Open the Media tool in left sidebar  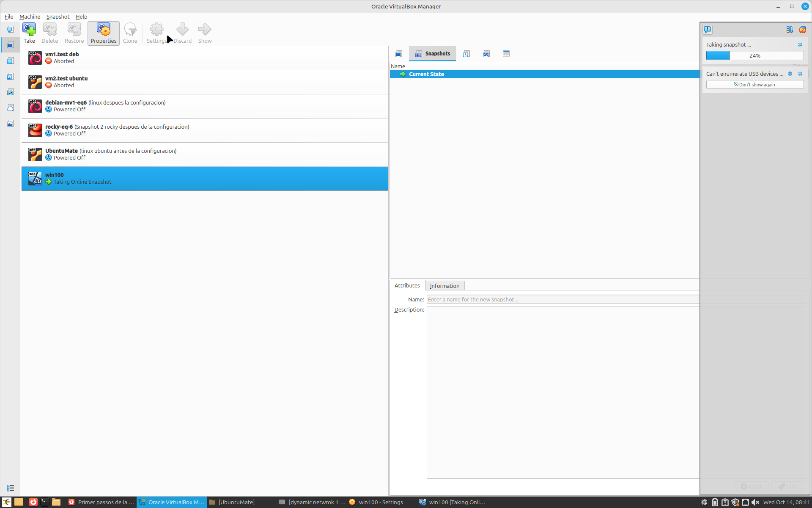pos(11,76)
